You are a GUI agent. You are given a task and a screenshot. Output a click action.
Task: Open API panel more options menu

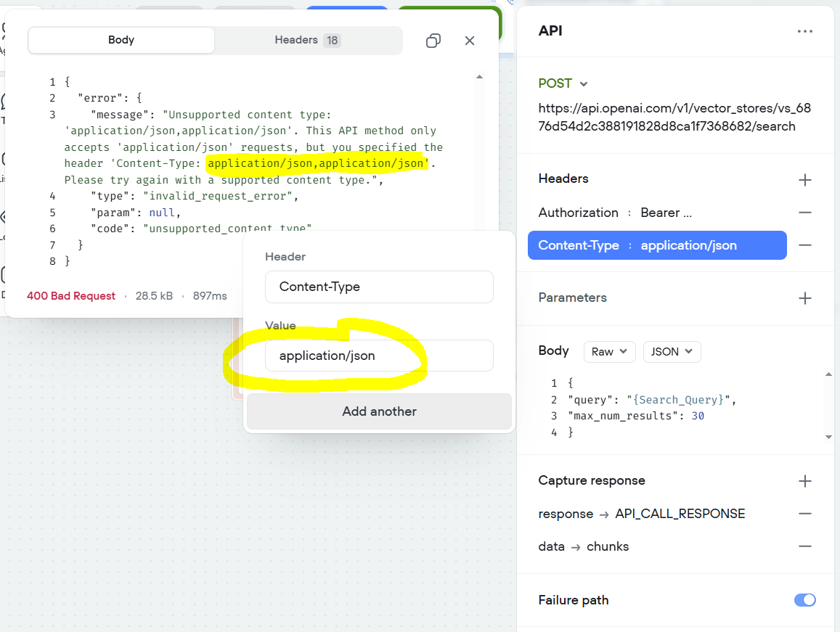[804, 32]
